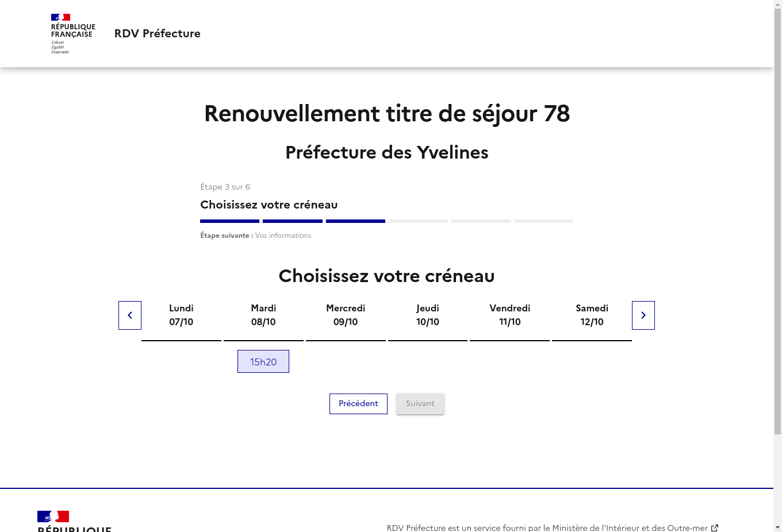Click the 'Étape 3 sur 6' text
This screenshot has height=532, width=782.
tap(225, 187)
